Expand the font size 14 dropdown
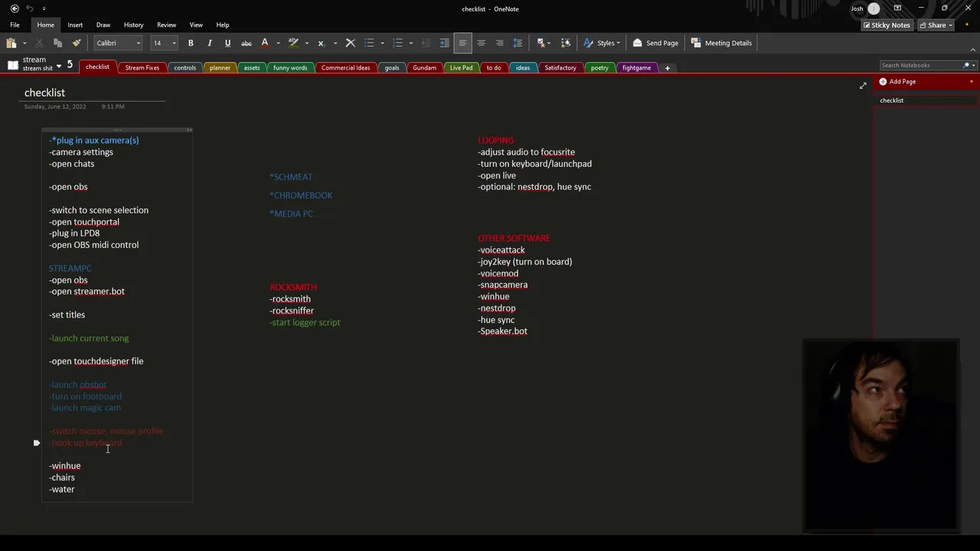The height and width of the screenshot is (551, 980). click(x=174, y=44)
